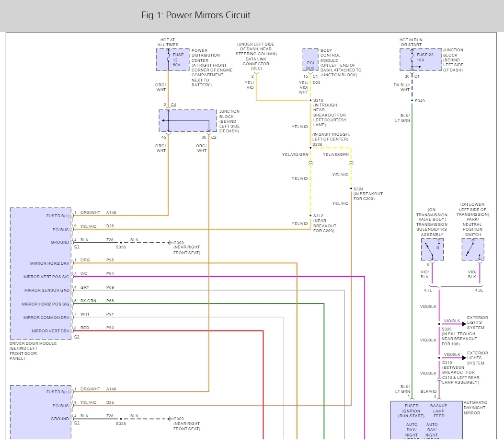The image size is (504, 447).
Task: Click the 'BODY CONTROL MODULE' label
Action: [330, 55]
